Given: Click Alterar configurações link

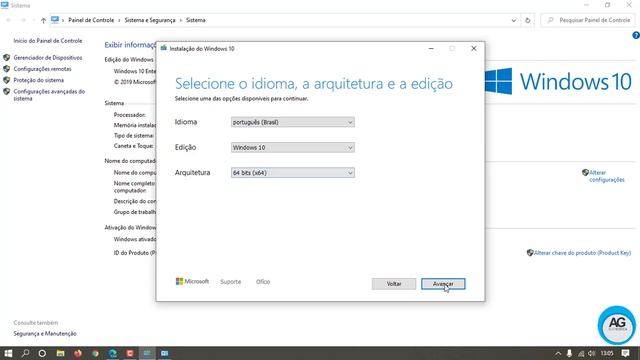Looking at the screenshot, I should pyautogui.click(x=607, y=176).
